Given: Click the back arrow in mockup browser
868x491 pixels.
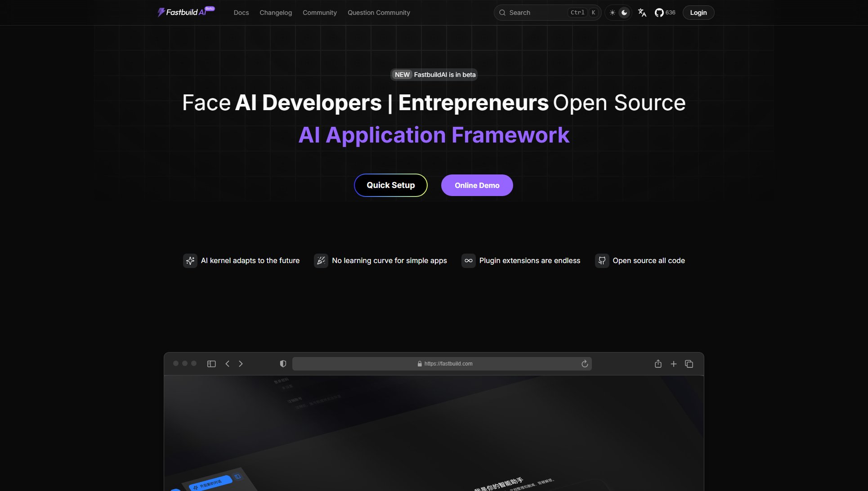Looking at the screenshot, I should coord(228,364).
